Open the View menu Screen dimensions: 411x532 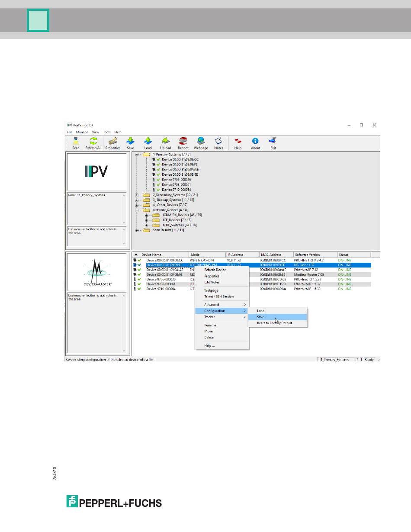tap(96, 132)
